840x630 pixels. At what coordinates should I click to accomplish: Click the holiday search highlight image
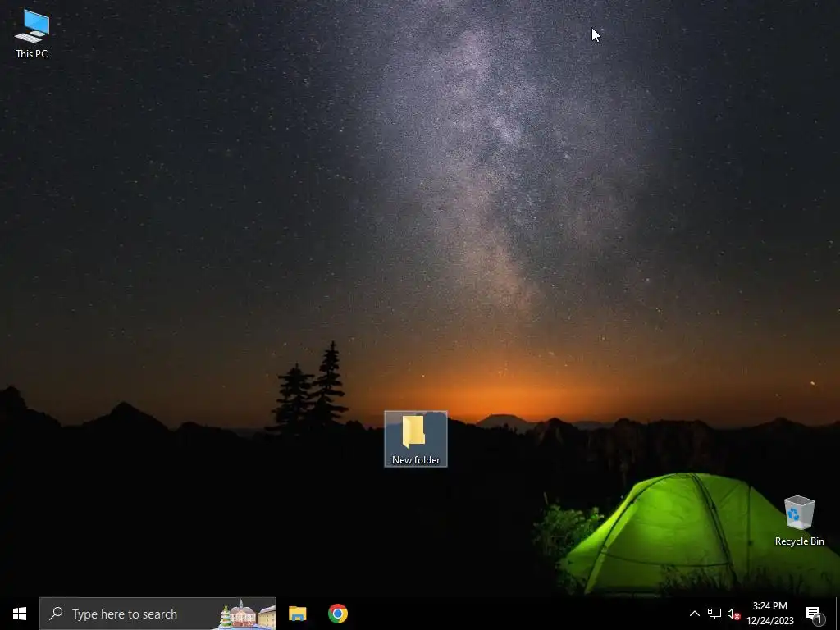246,614
